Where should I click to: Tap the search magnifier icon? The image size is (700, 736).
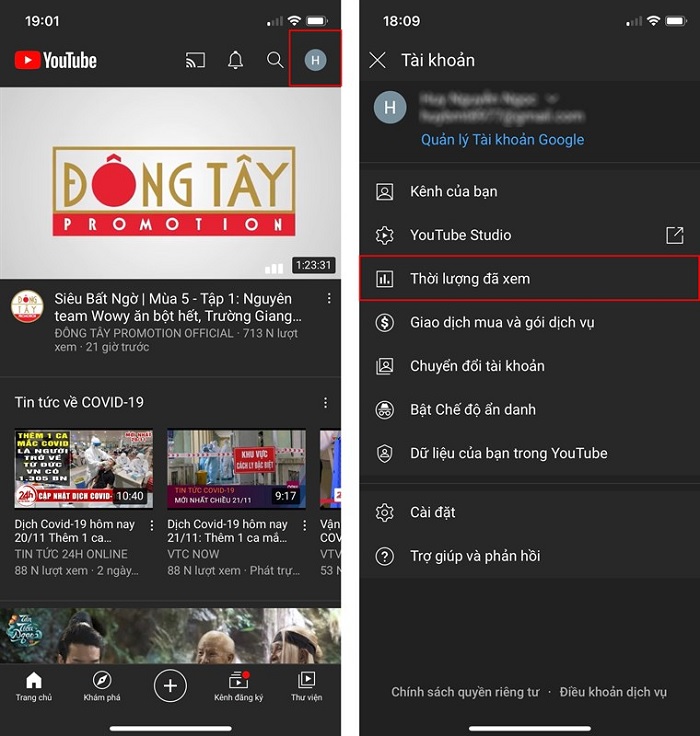point(275,60)
